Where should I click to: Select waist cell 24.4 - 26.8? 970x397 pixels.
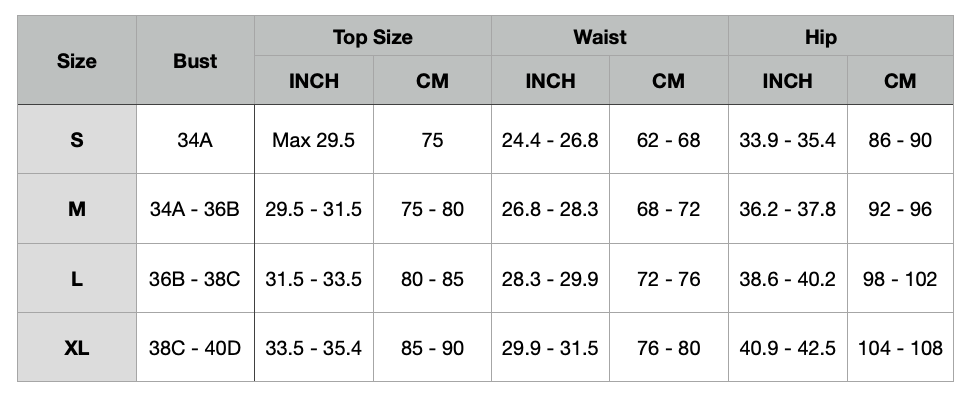(x=551, y=140)
